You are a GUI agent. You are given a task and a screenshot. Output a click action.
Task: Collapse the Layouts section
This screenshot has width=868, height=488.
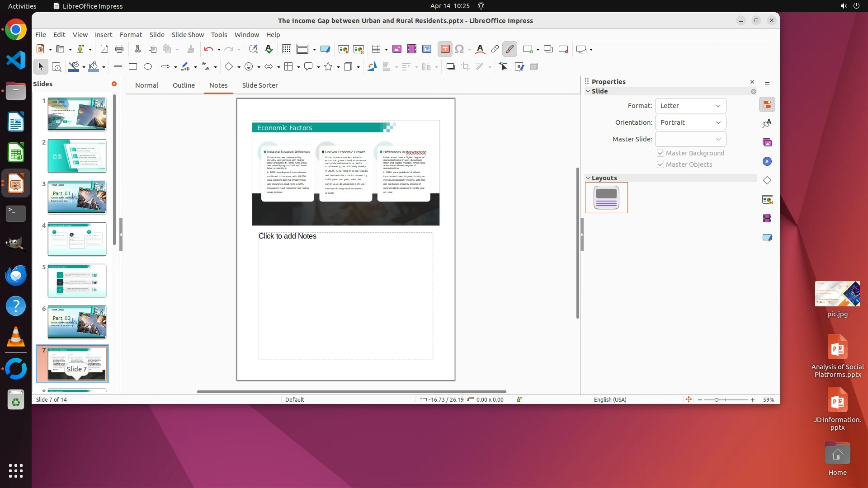click(588, 178)
